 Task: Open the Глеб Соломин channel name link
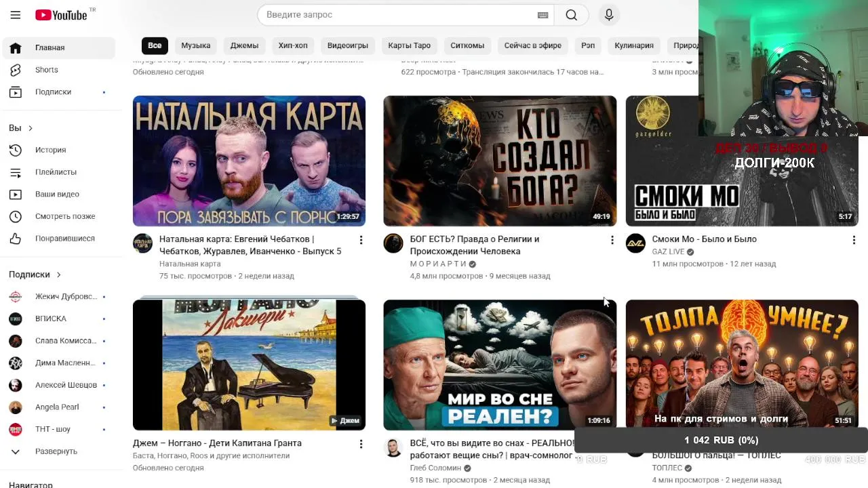[435, 468]
